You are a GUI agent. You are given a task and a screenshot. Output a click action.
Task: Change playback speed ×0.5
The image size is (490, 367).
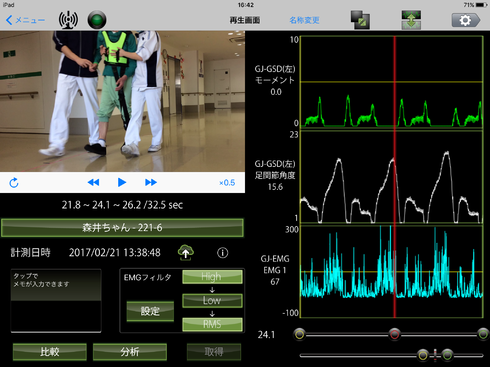click(x=227, y=183)
